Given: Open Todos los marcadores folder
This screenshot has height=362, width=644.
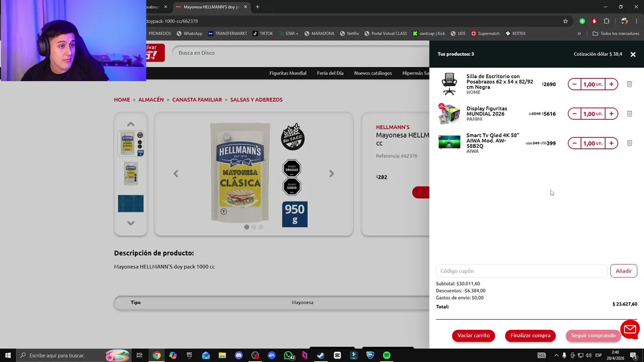Looking at the screenshot, I should pos(616,34).
